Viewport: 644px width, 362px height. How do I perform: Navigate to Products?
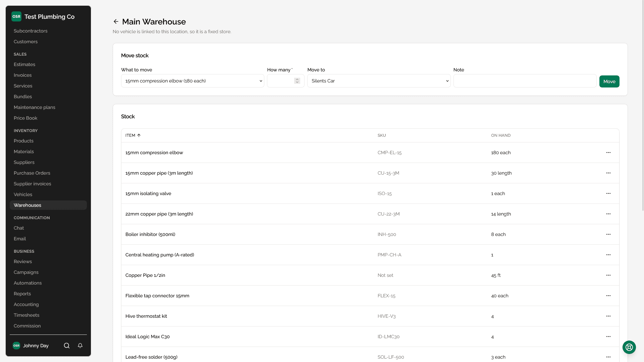[x=23, y=141]
